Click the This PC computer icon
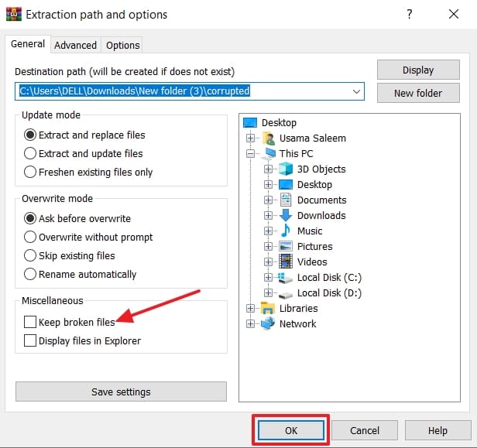The width and height of the screenshot is (477, 448). click(268, 154)
